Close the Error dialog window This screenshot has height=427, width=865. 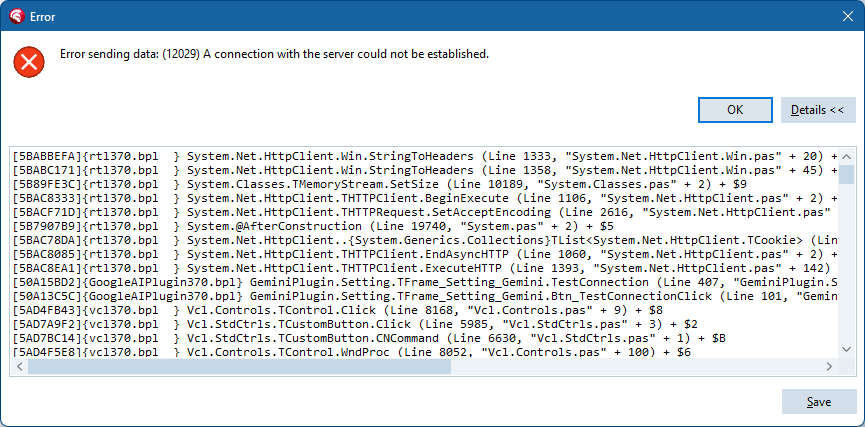(x=841, y=16)
